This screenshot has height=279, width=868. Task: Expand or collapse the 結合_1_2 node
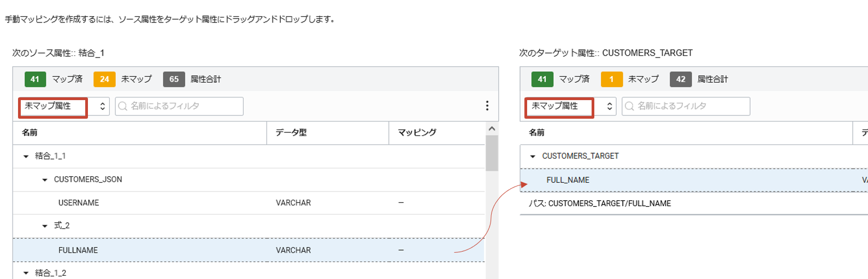click(26, 273)
